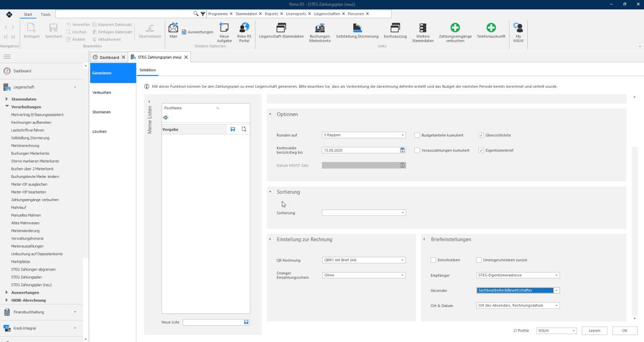Screen dimensions: 644x342
Task: Open the My W&W icon
Action: tap(517, 33)
